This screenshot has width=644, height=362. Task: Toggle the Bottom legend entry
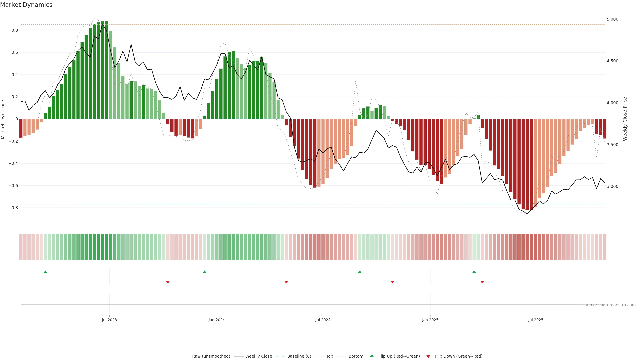point(356,356)
